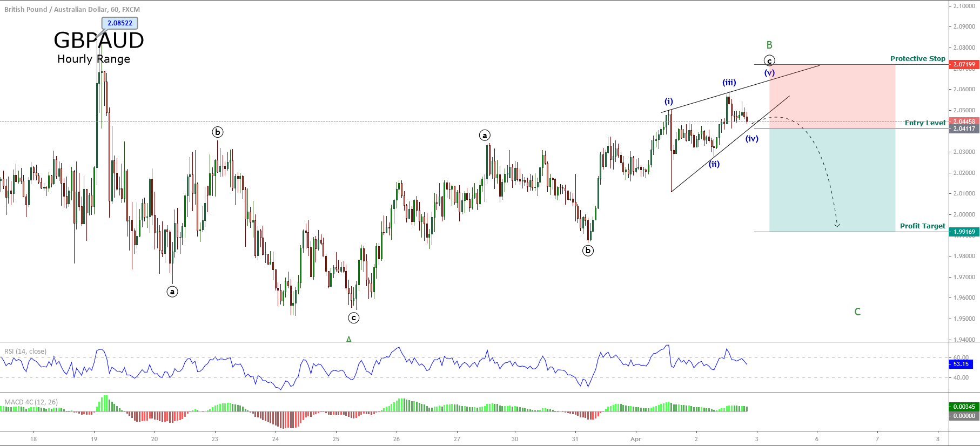
Task: Click the 'RSI (14, close)' indicator title
Action: point(25,352)
